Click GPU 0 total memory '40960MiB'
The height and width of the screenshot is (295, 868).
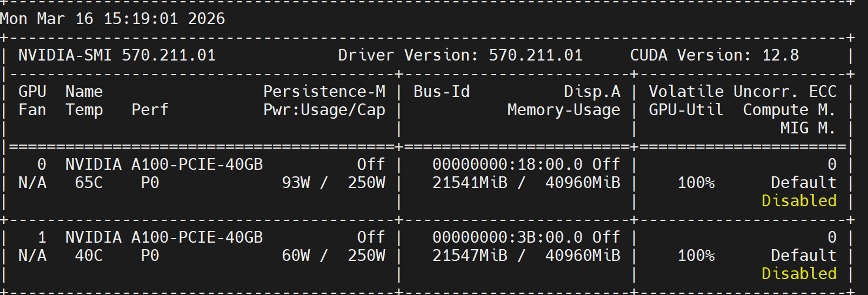tap(583, 183)
